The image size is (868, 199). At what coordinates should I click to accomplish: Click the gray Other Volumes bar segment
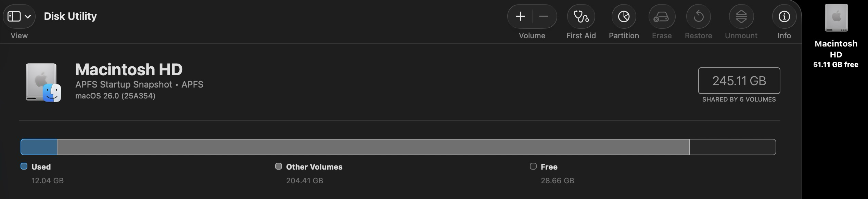click(373, 147)
